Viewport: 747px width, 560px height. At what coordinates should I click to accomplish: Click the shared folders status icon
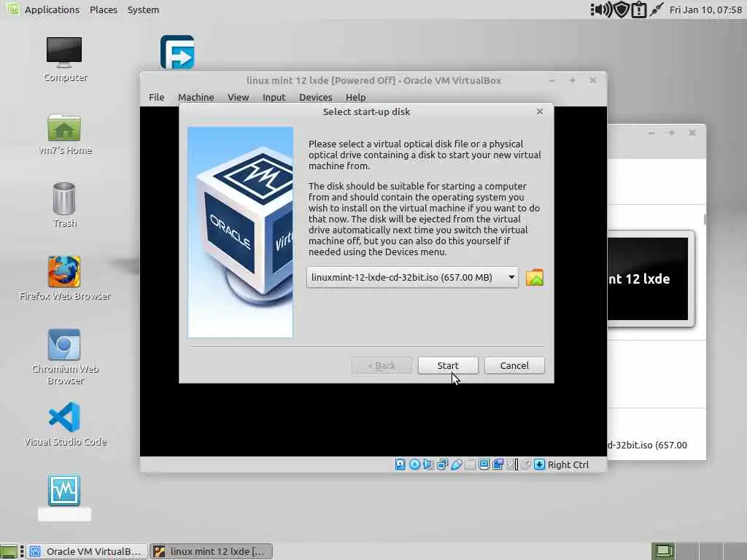471,464
